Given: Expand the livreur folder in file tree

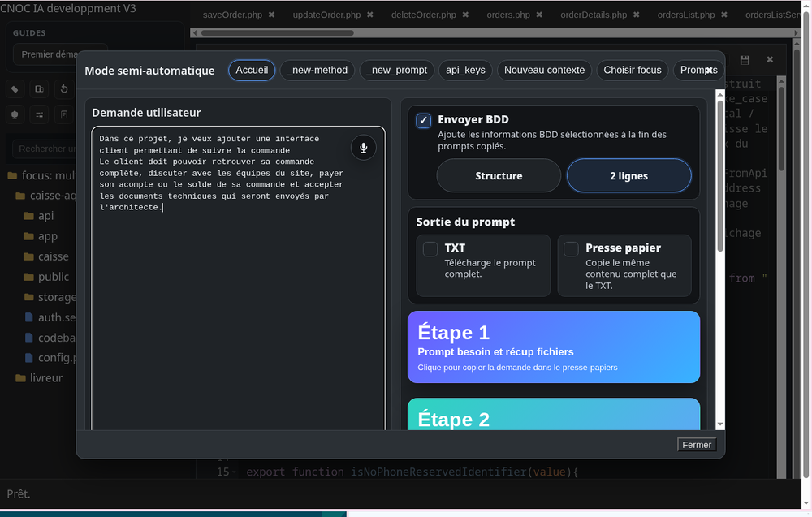Looking at the screenshot, I should coord(39,378).
